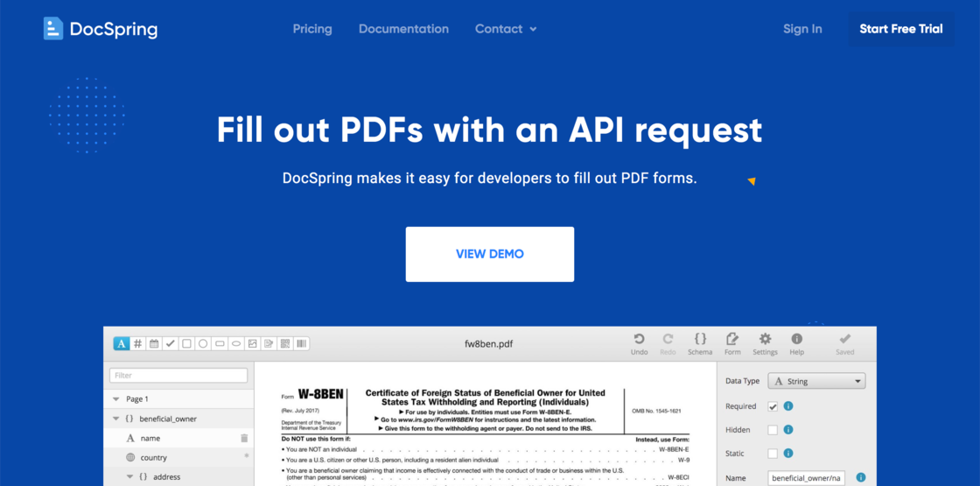Select the image field tool

[253, 343]
